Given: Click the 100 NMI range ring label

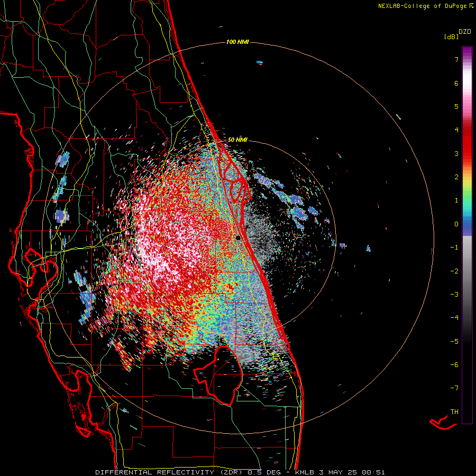Looking at the screenshot, I should click(x=237, y=42).
